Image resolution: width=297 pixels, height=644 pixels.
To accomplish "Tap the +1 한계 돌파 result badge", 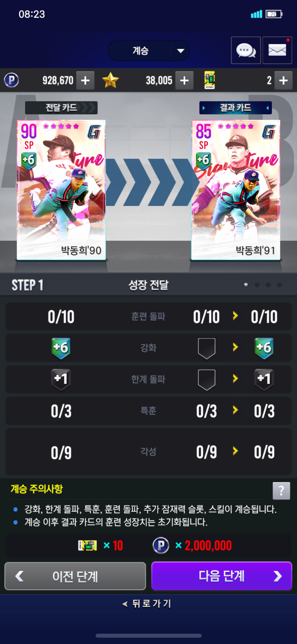I will pos(264,379).
